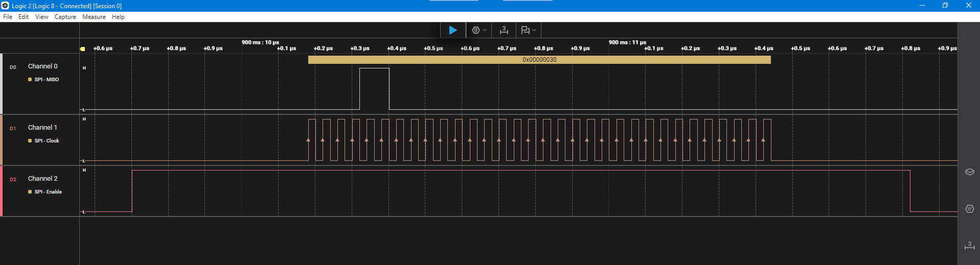Click the analyzer hexagon icon in top toolbar

[475, 30]
